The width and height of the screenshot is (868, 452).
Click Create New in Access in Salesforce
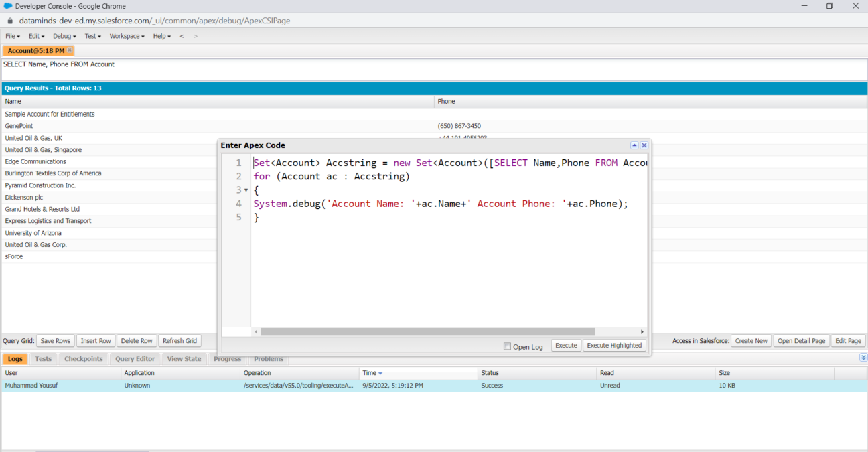[x=751, y=340]
